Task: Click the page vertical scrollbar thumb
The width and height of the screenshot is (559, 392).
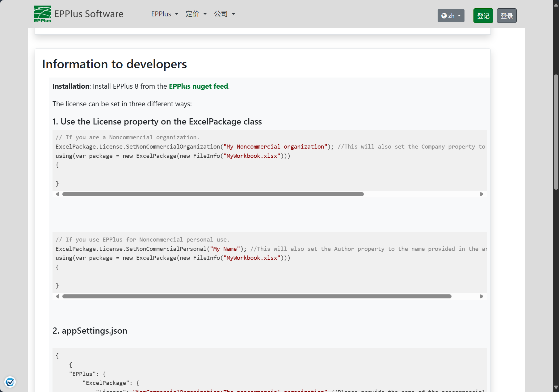Action: tap(556, 132)
